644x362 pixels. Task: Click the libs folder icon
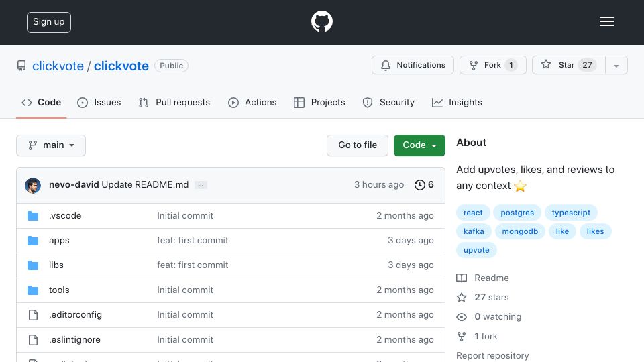click(33, 265)
